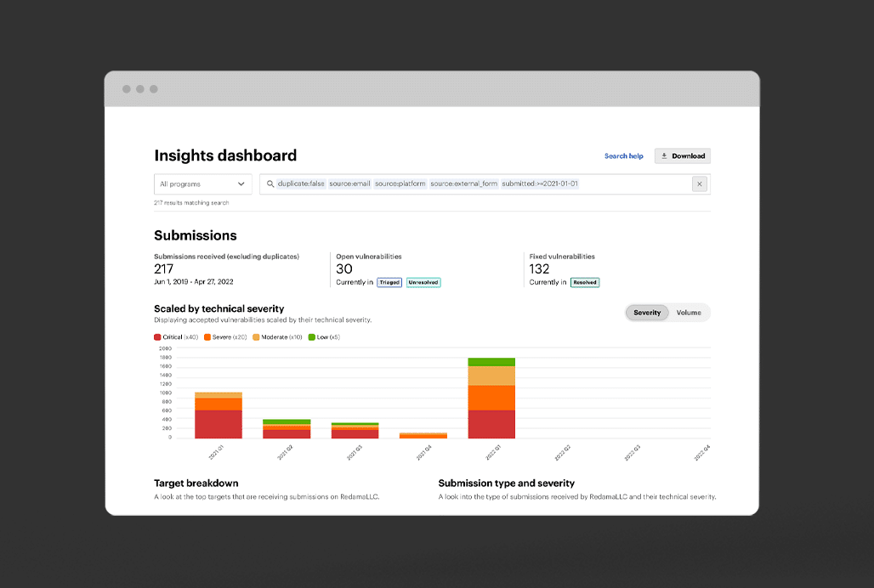Open the Search help link

pyautogui.click(x=623, y=156)
